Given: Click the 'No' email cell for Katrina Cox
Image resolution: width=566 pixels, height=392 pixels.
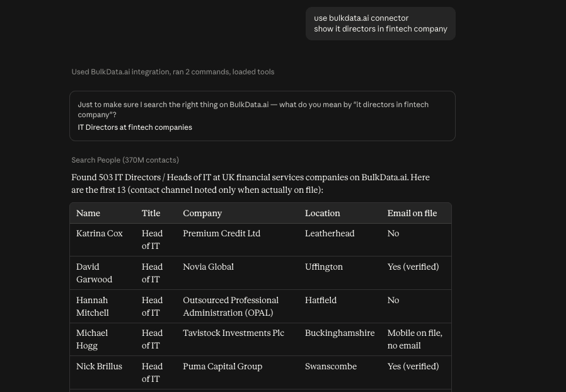Looking at the screenshot, I should (393, 233).
